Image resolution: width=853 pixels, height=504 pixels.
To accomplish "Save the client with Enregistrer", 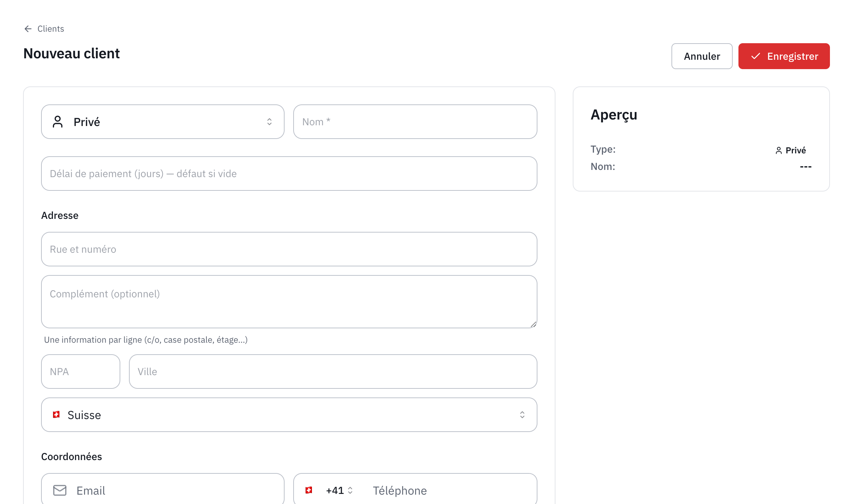I will pos(784,56).
